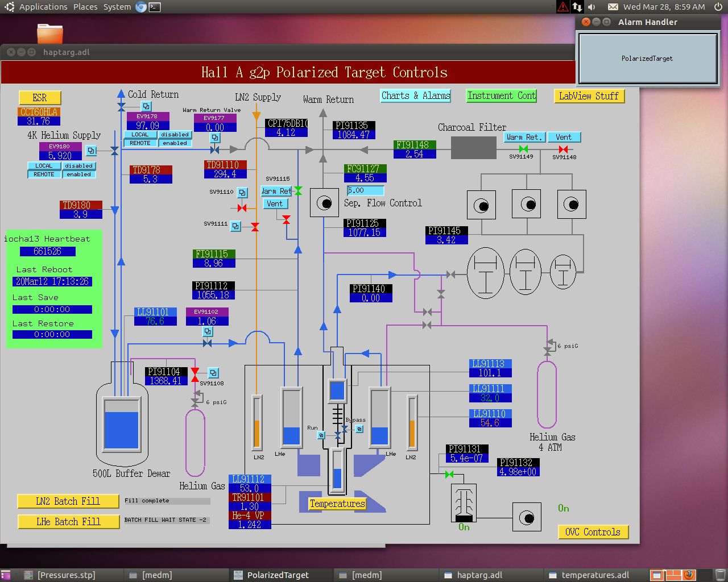
Task: Set EV9178 to LOCAL mode
Action: click(x=140, y=135)
